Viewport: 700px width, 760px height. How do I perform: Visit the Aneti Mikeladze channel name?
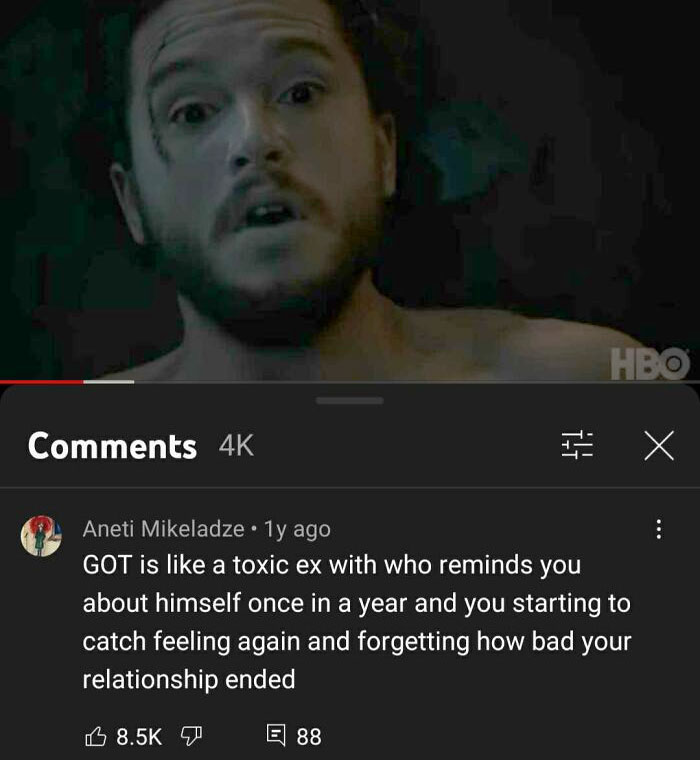tap(163, 529)
